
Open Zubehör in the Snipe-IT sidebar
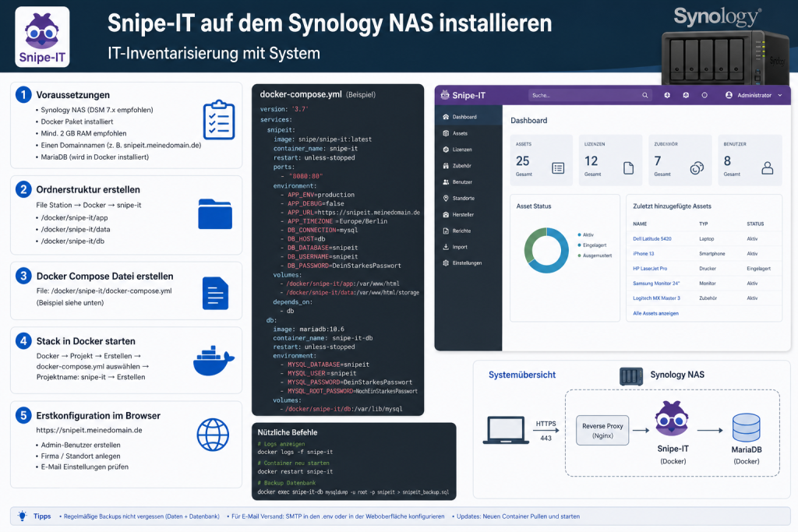coord(468,165)
